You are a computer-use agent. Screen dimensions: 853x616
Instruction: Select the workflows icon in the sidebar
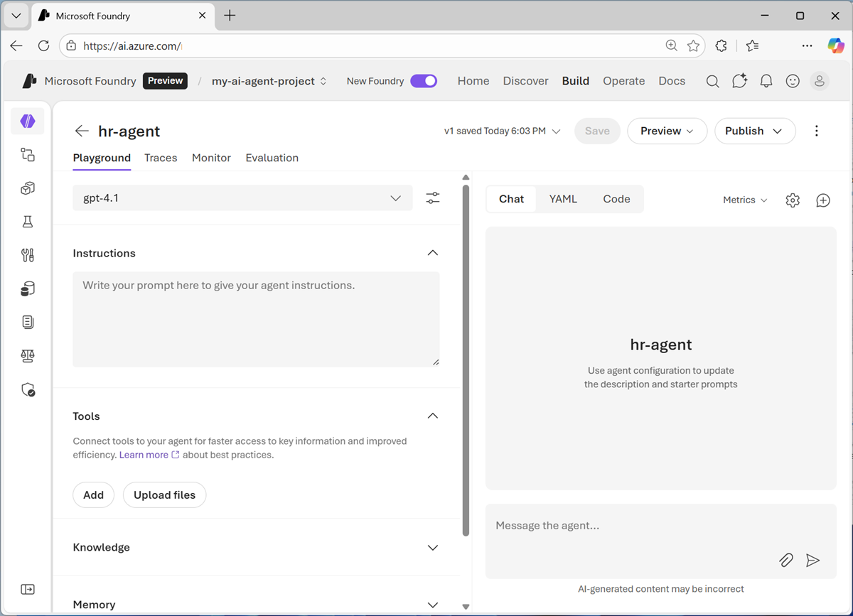(28, 154)
